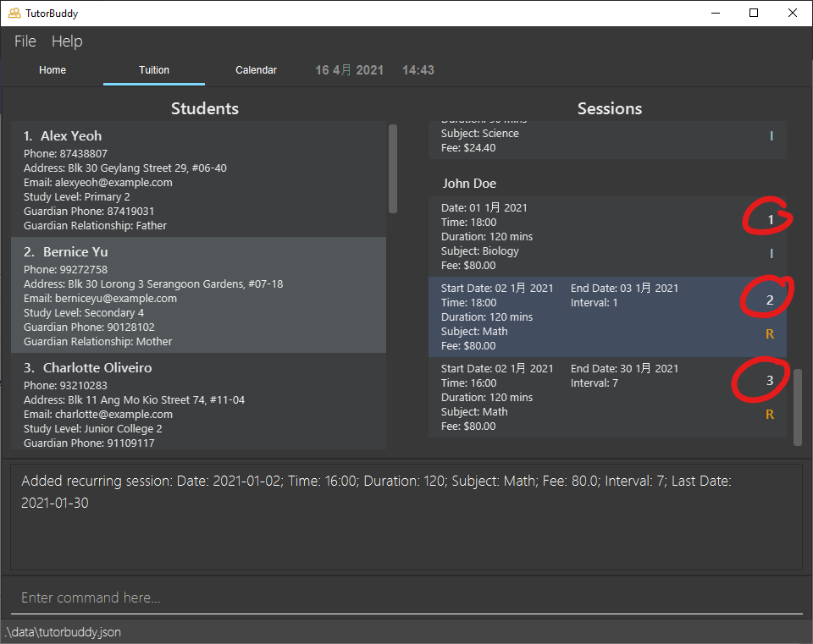The width and height of the screenshot is (813, 644).
Task: Click the status bar path tutorbuddy.json
Action: click(63, 632)
